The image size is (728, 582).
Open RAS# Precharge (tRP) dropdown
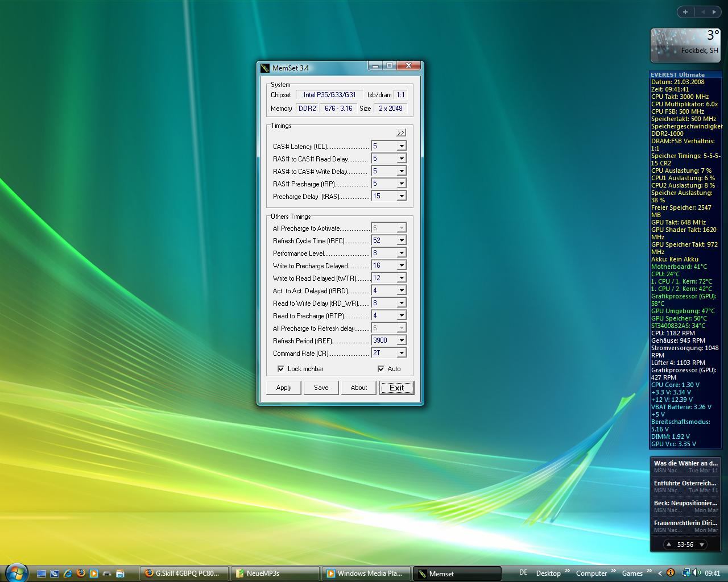pos(402,184)
